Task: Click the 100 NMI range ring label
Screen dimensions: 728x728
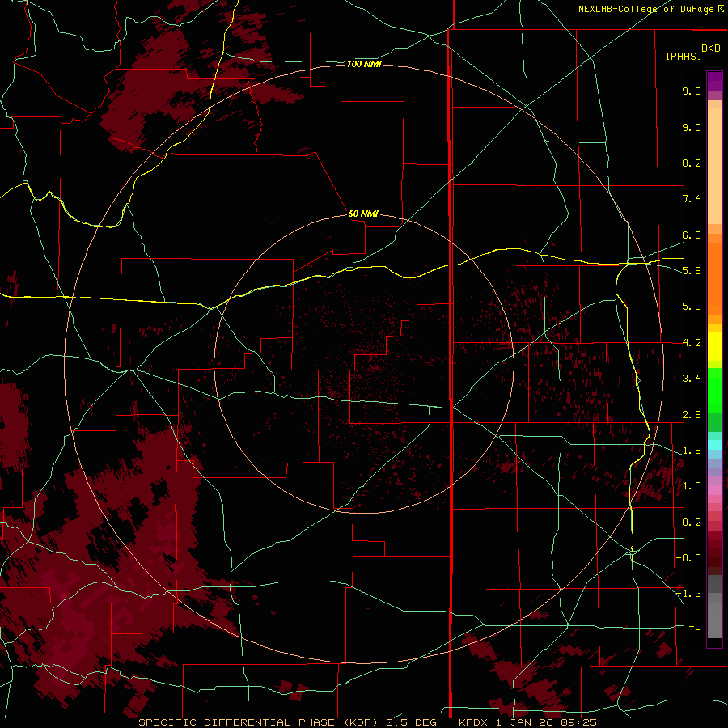Action: point(364,64)
